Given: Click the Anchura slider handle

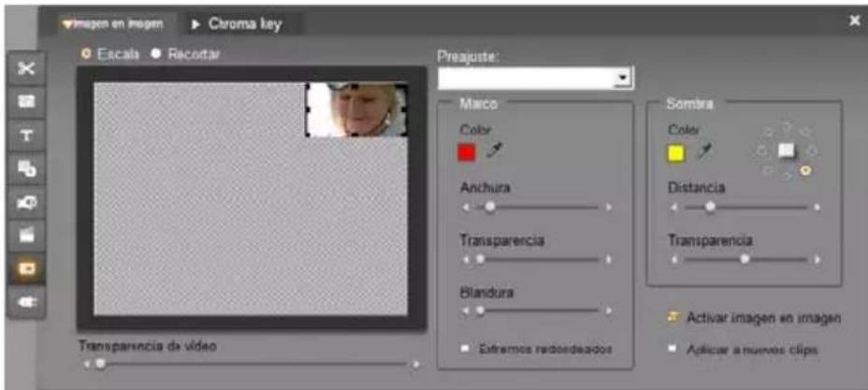Looking at the screenshot, I should 489,208.
